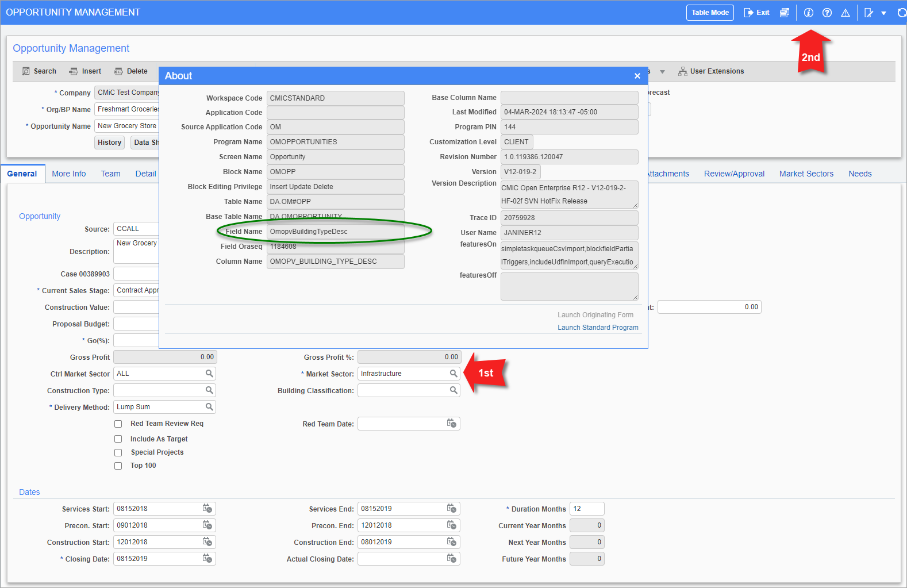Click the Trace ID field in About

pyautogui.click(x=569, y=218)
